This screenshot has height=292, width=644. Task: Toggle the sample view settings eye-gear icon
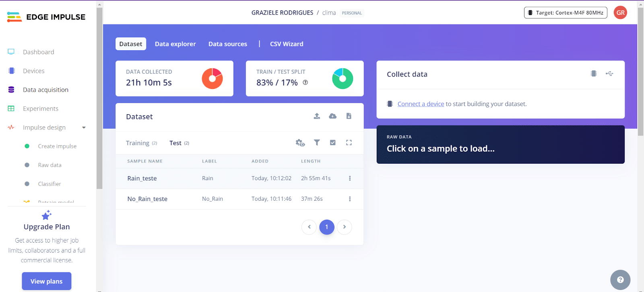pyautogui.click(x=300, y=143)
